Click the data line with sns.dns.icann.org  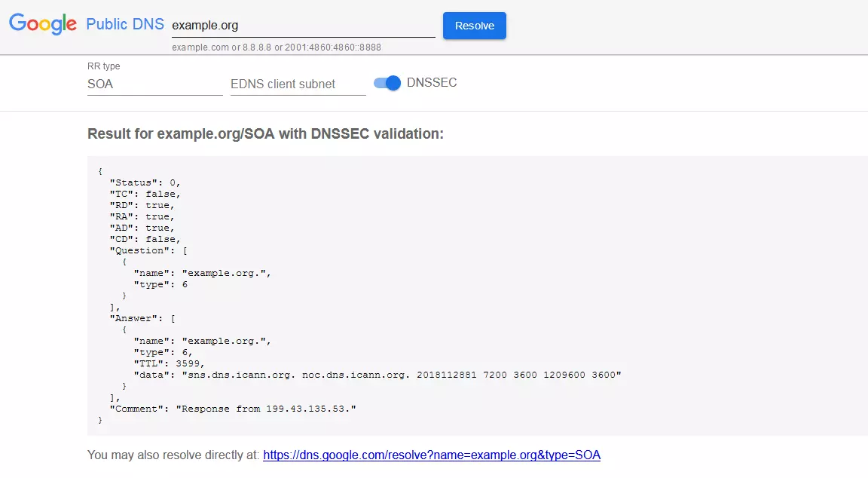(x=377, y=375)
